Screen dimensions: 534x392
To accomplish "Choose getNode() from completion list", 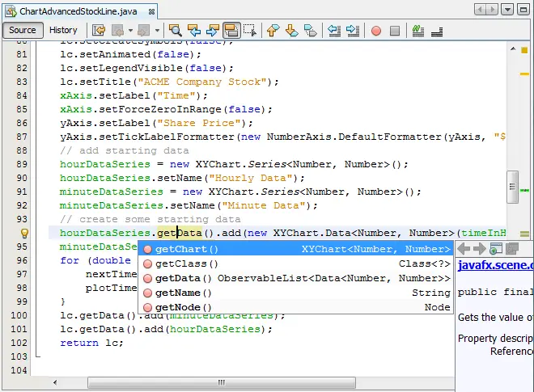I will click(295, 307).
